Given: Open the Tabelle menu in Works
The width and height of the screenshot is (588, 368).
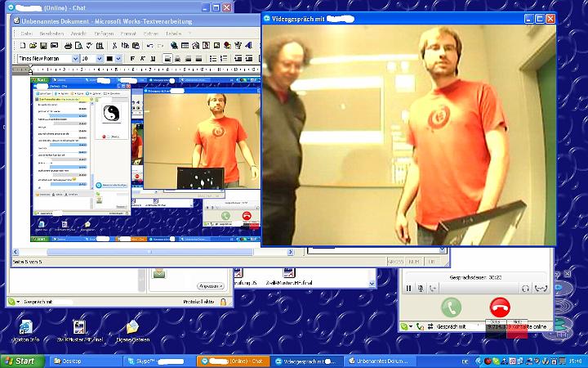Looking at the screenshot, I should click(x=174, y=34).
